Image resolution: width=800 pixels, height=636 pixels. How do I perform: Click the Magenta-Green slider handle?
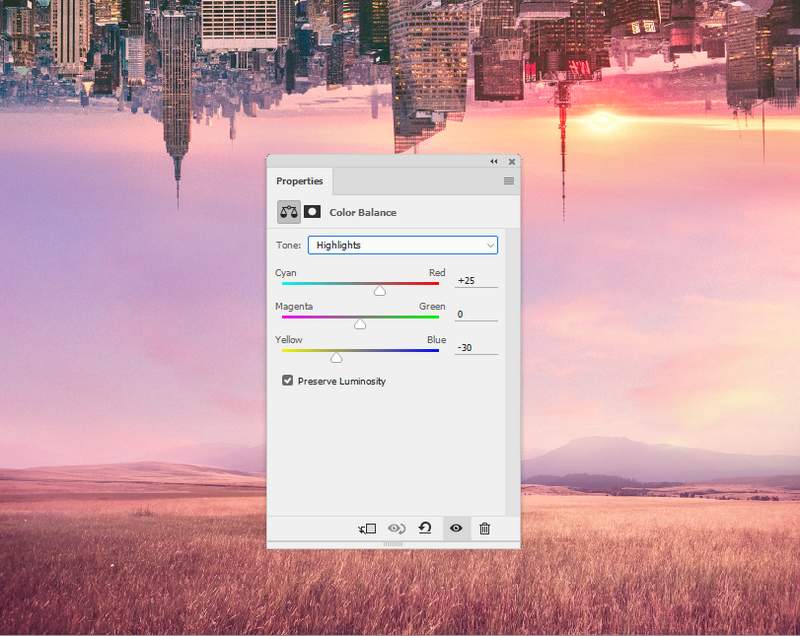click(x=360, y=324)
